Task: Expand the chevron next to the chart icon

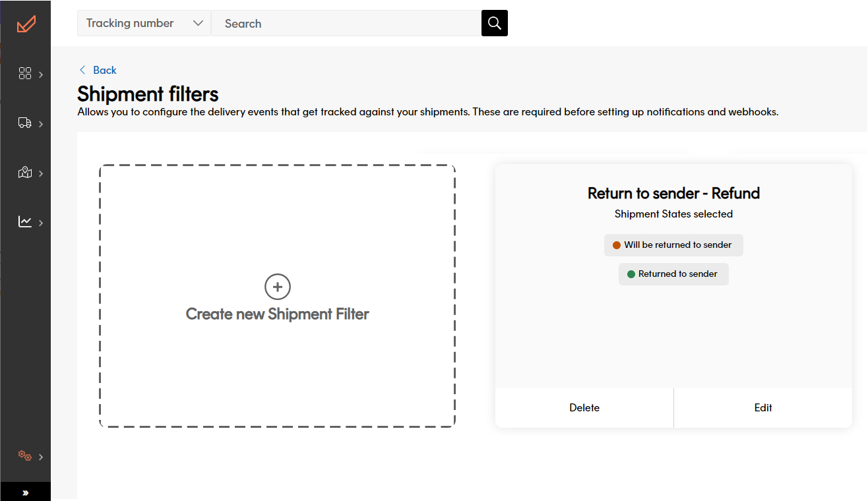Action: tap(41, 223)
